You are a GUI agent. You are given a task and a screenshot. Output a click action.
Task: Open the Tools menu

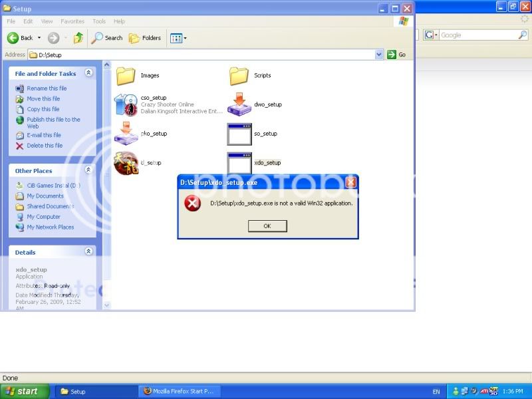point(99,21)
